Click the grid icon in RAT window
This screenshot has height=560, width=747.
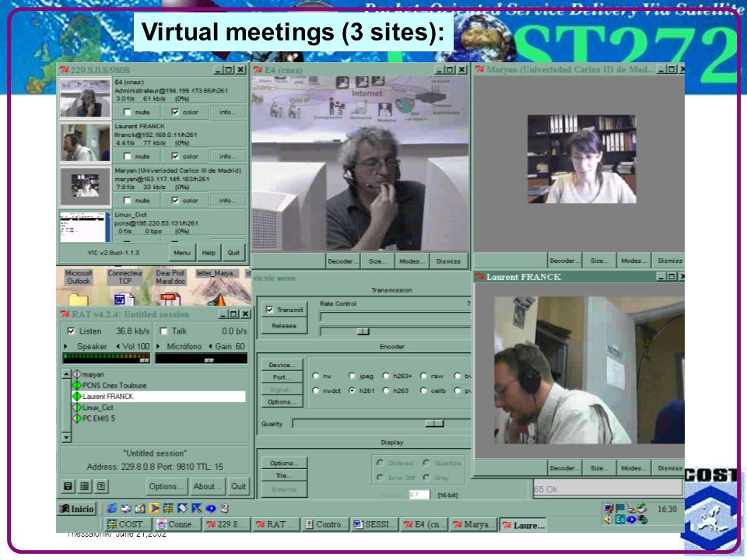[85, 486]
